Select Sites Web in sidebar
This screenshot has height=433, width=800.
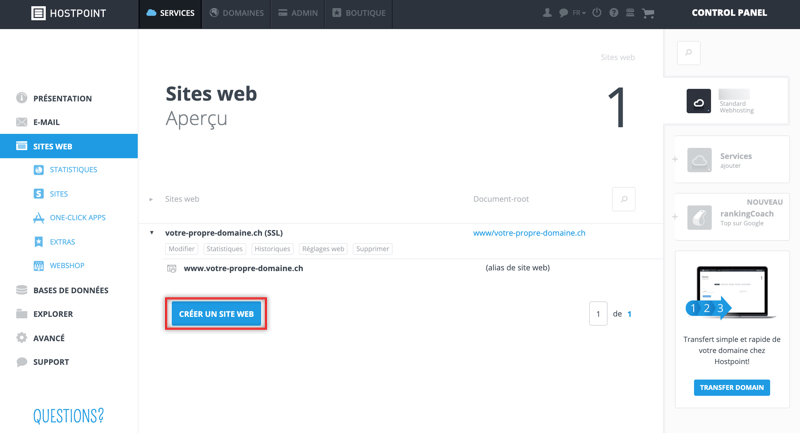pyautogui.click(x=69, y=146)
